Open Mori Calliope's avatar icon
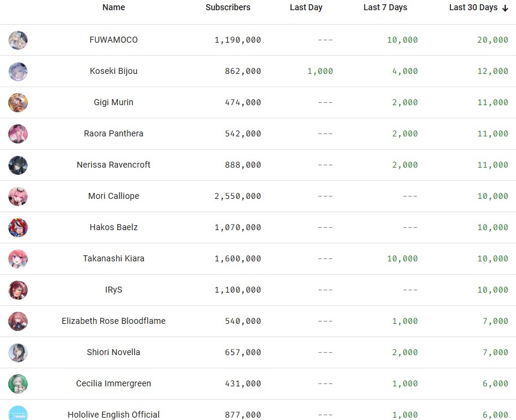Image resolution: width=516 pixels, height=420 pixels. pos(18,196)
